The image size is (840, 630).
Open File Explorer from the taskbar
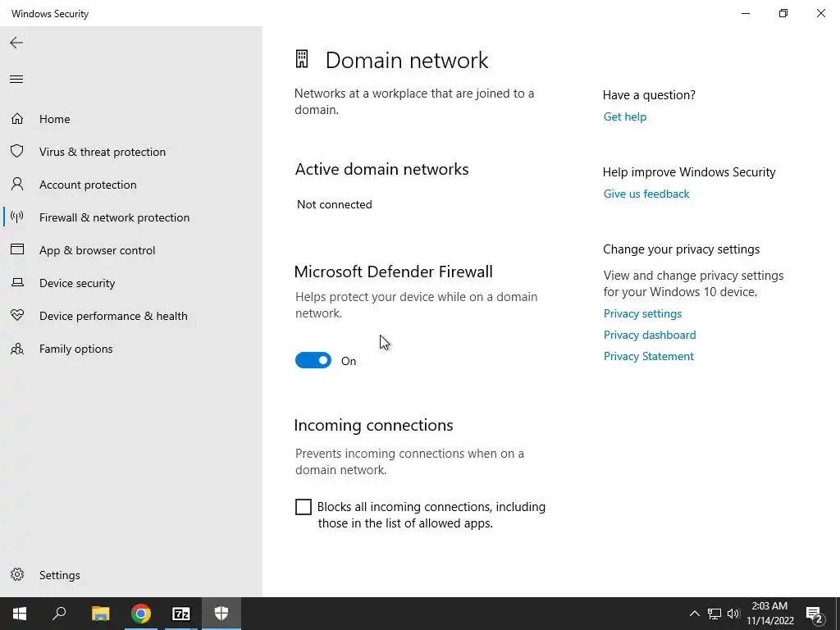100,614
